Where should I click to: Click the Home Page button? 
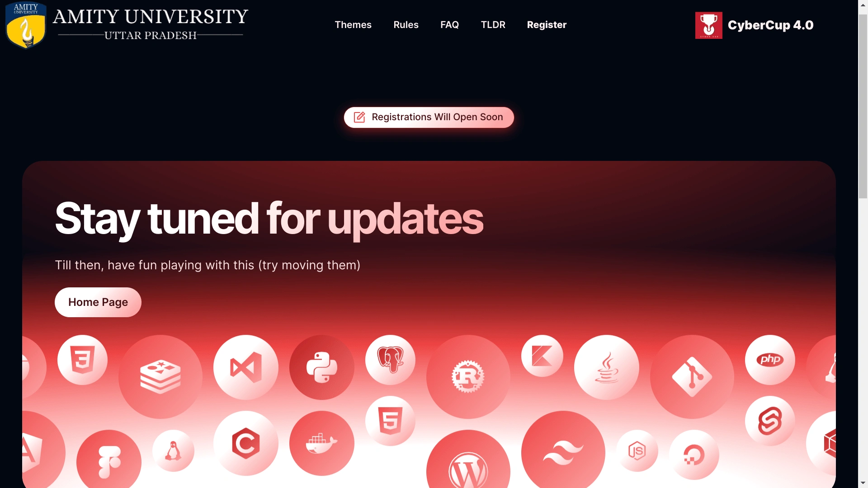[x=98, y=302]
